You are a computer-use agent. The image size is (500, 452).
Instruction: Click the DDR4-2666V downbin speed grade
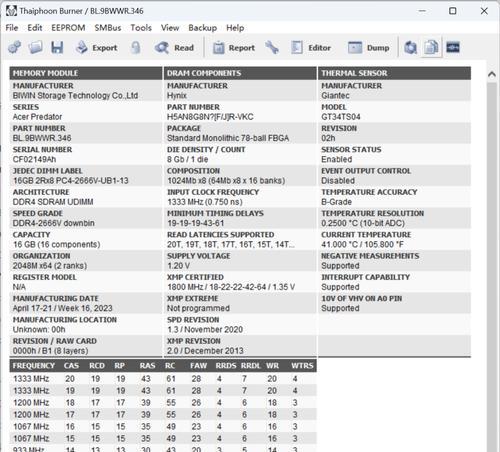(x=54, y=223)
